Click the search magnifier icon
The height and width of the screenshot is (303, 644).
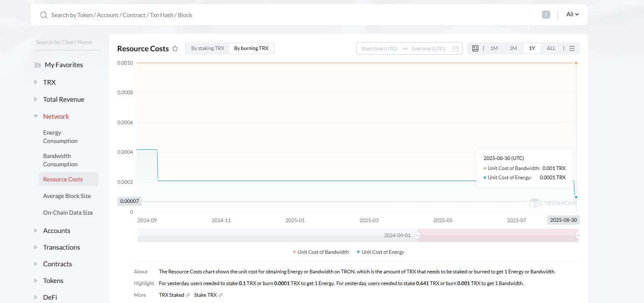click(43, 15)
